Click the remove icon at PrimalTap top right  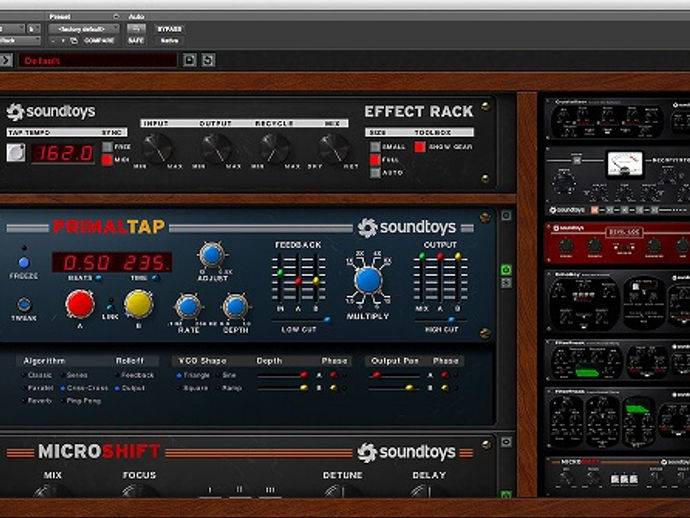coord(506,216)
